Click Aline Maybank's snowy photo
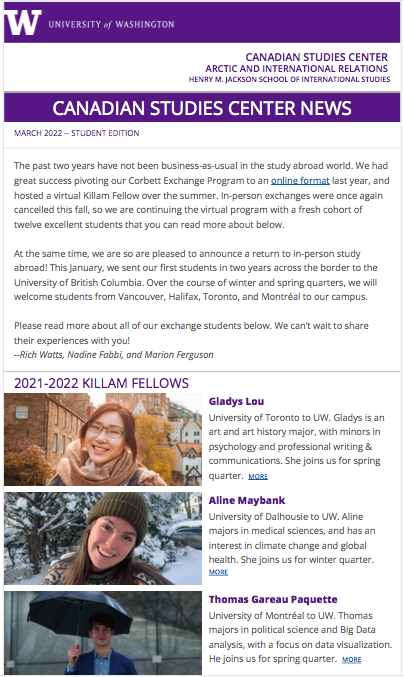The width and height of the screenshot is (404, 677). pos(103,538)
